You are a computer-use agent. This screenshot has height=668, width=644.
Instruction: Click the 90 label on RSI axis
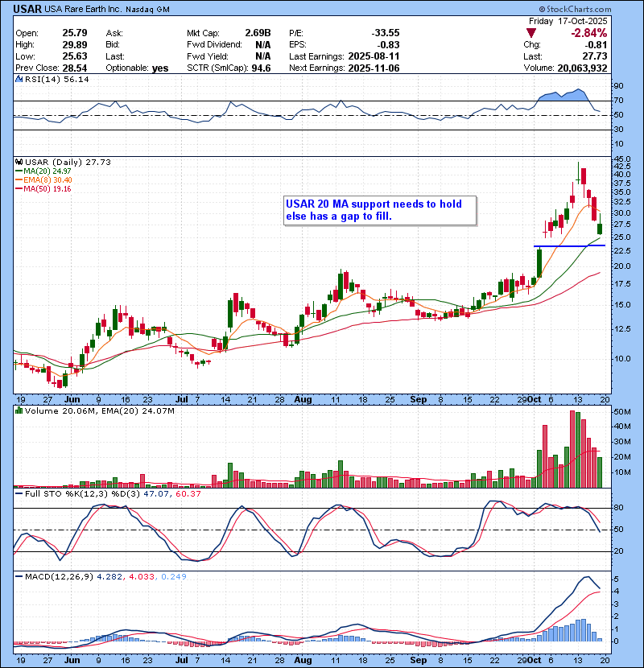[x=618, y=86]
